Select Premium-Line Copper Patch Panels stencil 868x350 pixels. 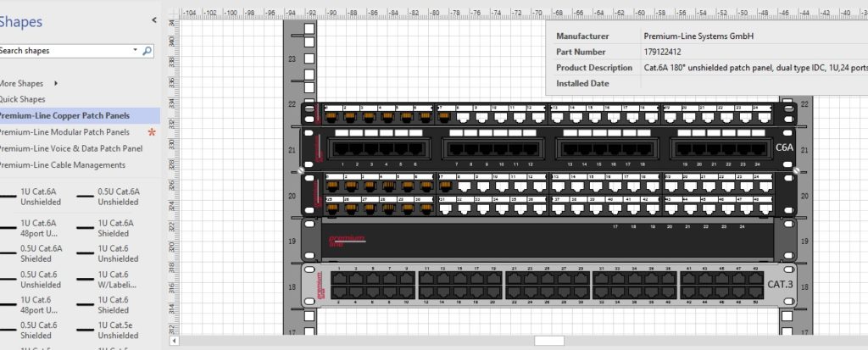(x=64, y=116)
